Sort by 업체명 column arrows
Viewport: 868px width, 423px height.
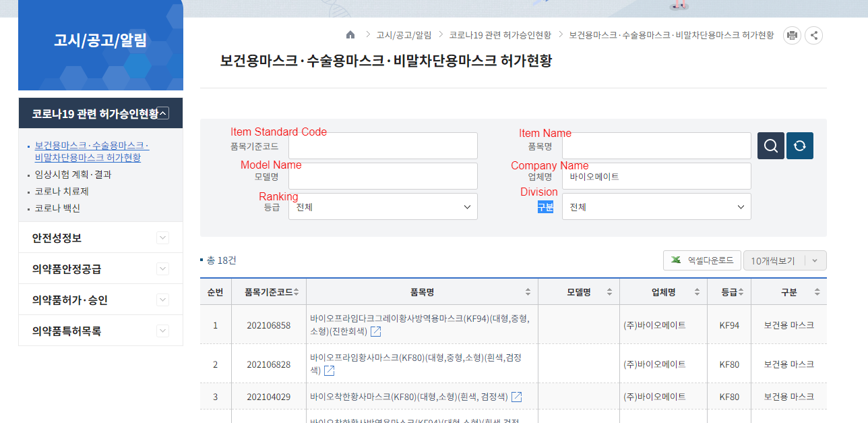tap(697, 292)
